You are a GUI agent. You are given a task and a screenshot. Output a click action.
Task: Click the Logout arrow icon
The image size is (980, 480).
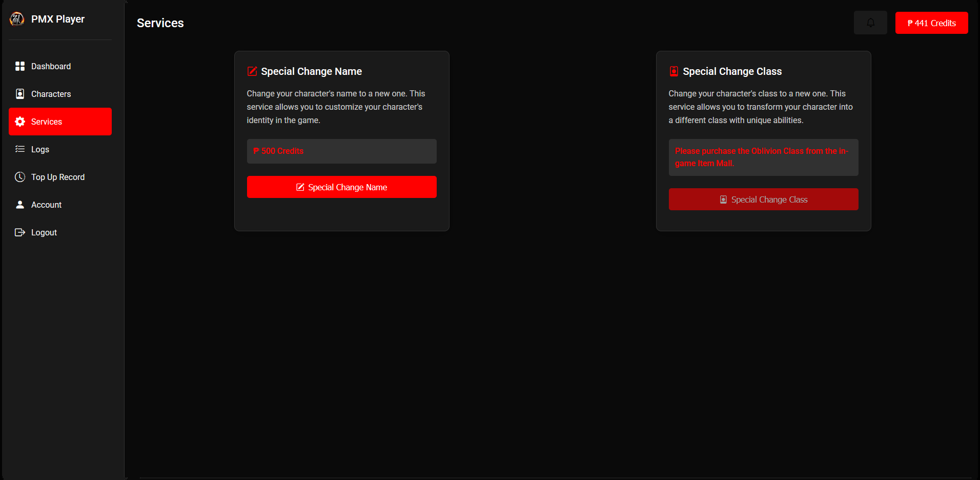(x=20, y=232)
